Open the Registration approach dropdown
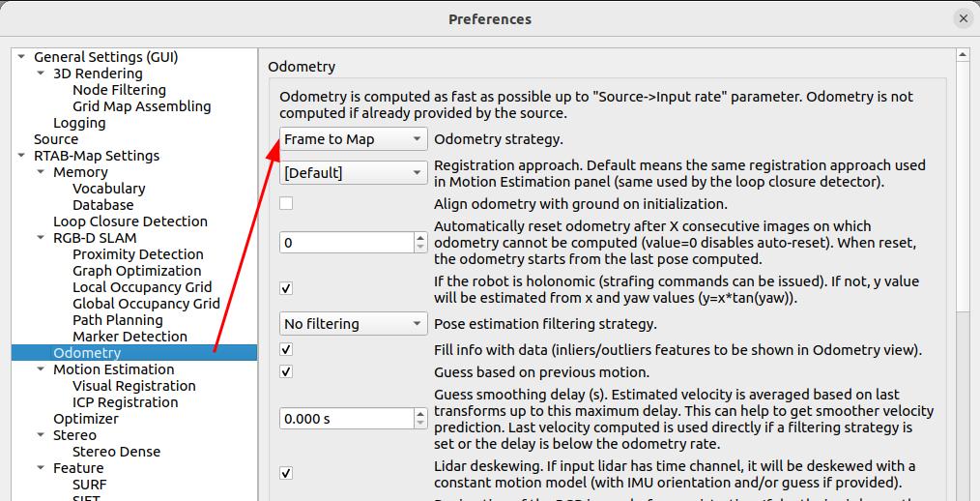 pos(353,173)
